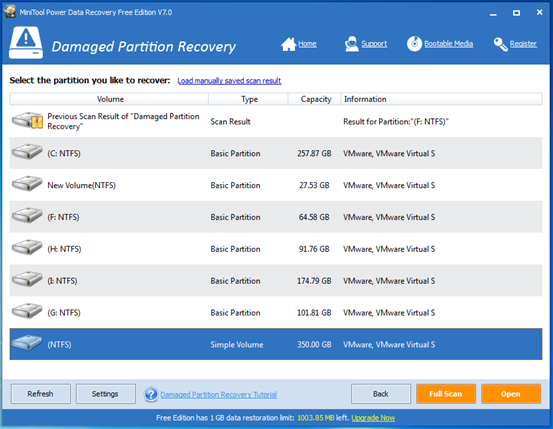This screenshot has width=553, height=429.
Task: Click the Capacity column header
Action: (315, 99)
